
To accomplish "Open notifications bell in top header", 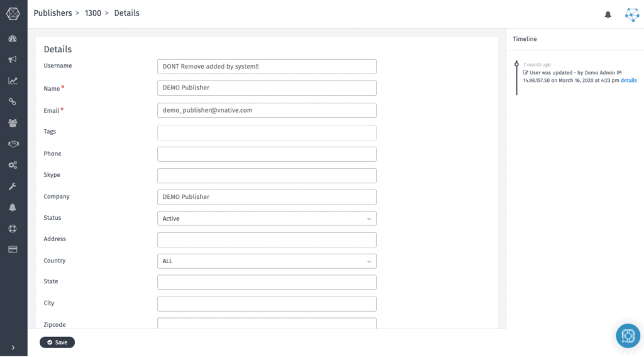I will click(x=608, y=14).
